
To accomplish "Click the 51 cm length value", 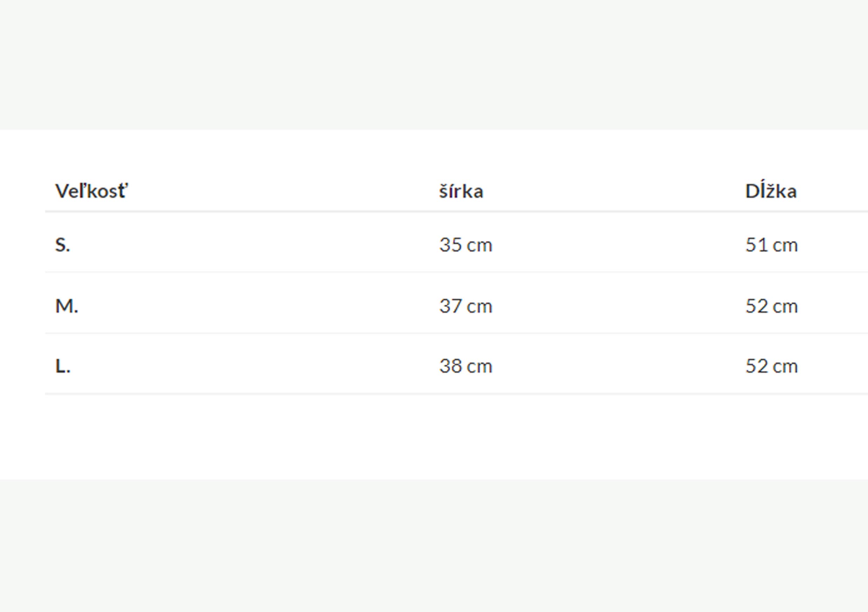I will click(x=771, y=245).
